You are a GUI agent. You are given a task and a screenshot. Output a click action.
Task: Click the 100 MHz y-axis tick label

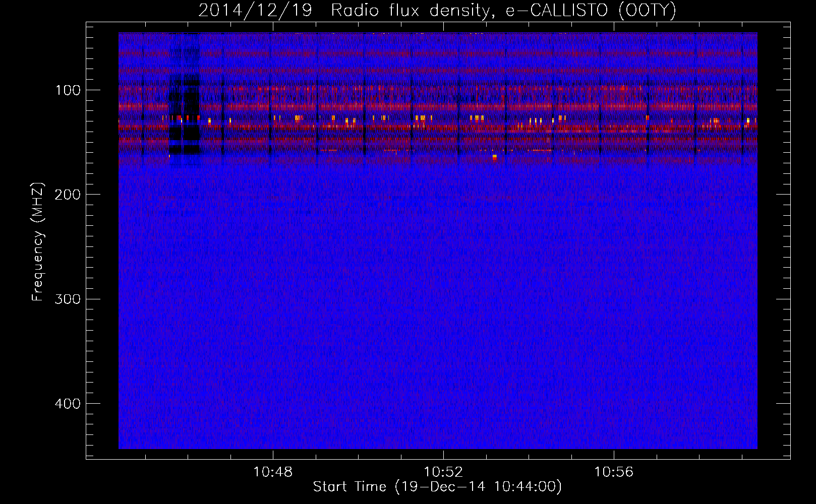[68, 91]
